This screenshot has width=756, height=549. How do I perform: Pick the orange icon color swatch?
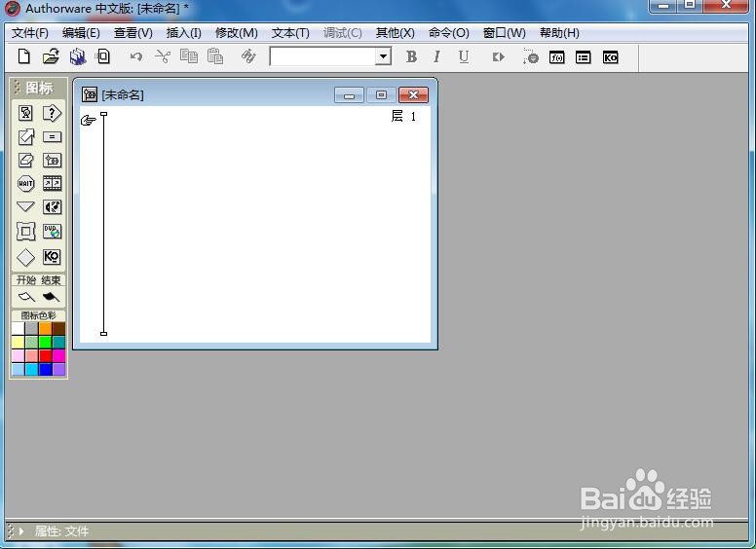(x=46, y=328)
